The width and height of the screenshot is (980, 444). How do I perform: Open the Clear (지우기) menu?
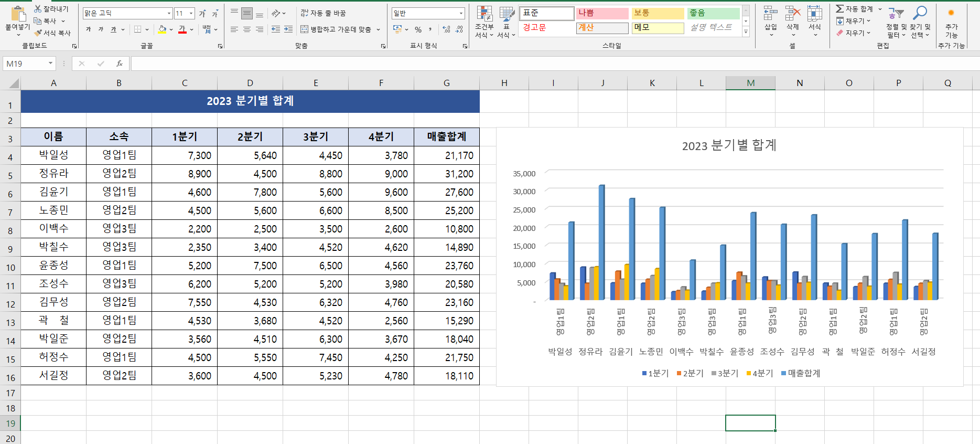click(853, 33)
